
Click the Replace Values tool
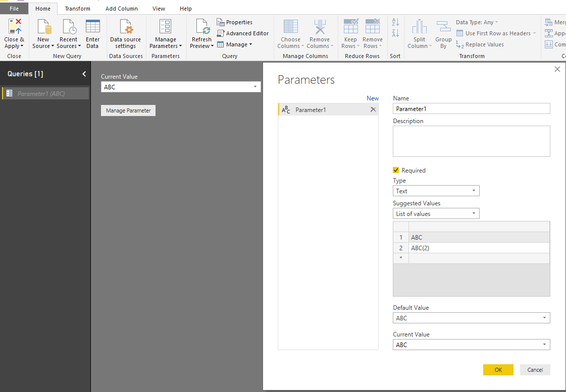[480, 44]
